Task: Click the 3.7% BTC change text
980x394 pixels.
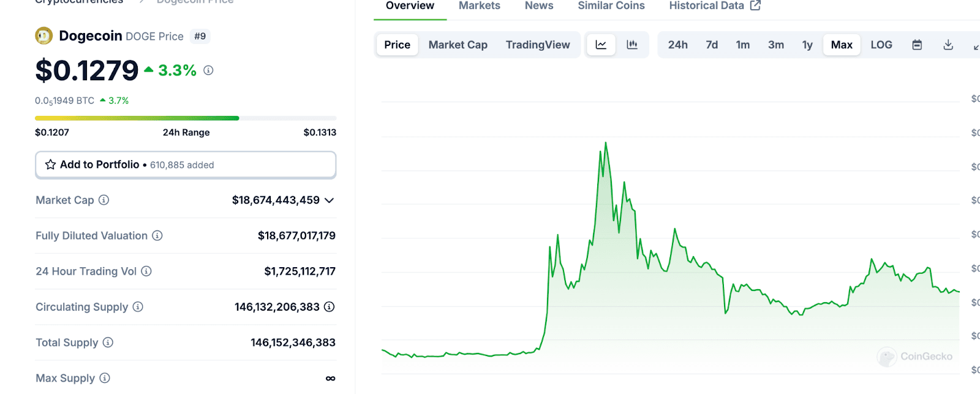Action: pyautogui.click(x=119, y=100)
